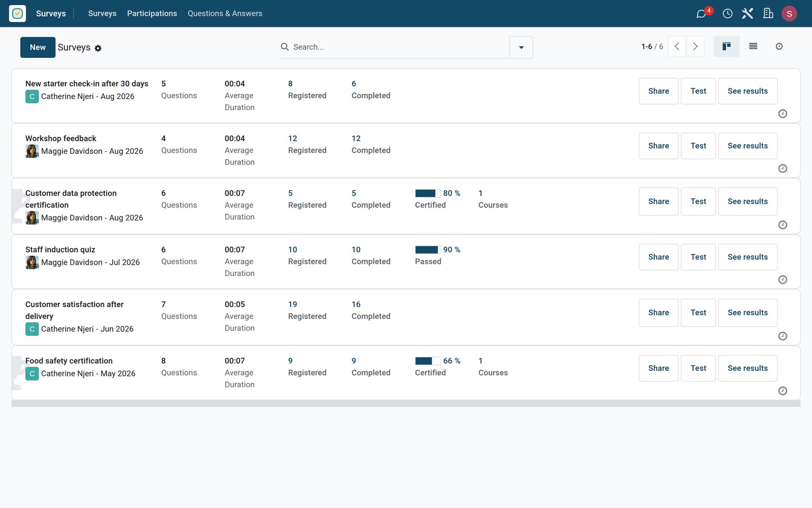Click Catherine Njeri avatar on New starter check-in
Screen dimensions: 812x508
coord(32,97)
